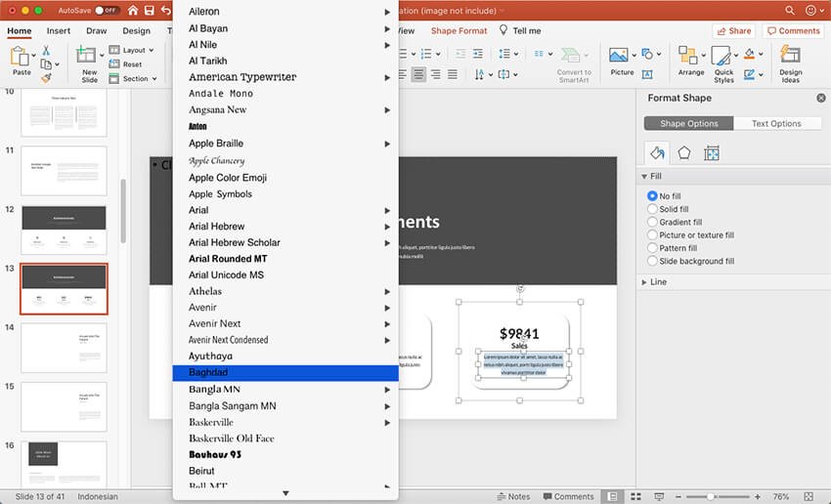The height and width of the screenshot is (504, 831).
Task: Click the fit slide to window icon
Action: point(809,496)
